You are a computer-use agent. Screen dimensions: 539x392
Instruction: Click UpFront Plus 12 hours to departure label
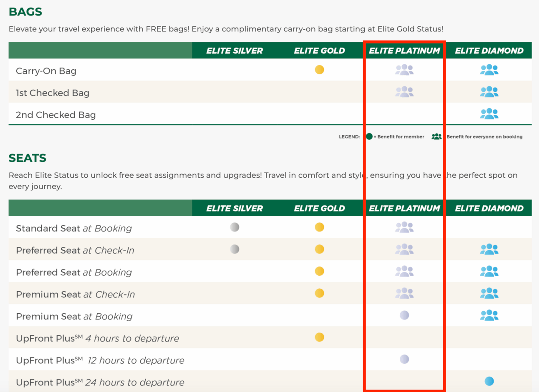[x=100, y=360]
